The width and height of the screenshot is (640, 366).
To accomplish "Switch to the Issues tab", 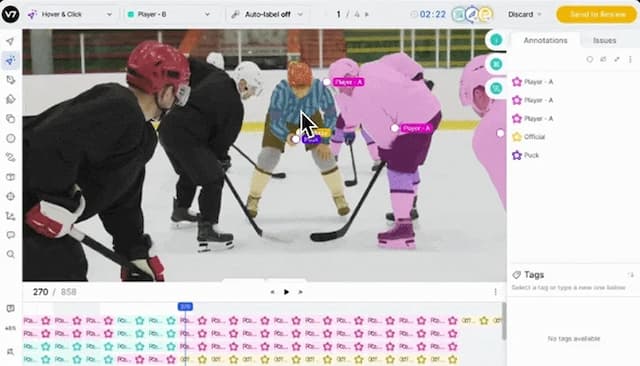I will click(604, 40).
